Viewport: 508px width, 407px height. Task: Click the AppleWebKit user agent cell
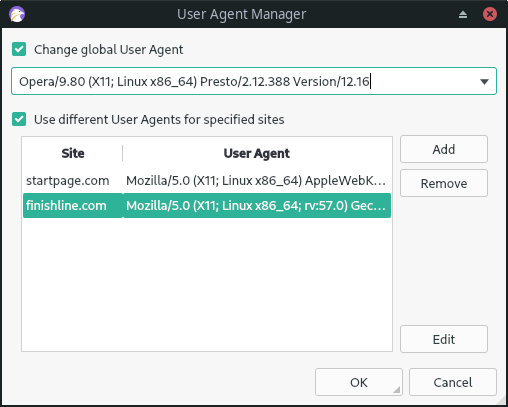(x=257, y=181)
